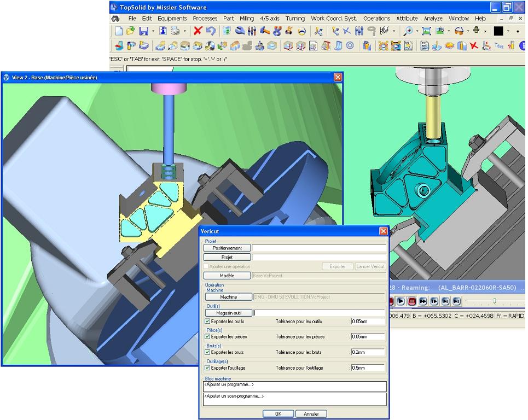The image size is (528, 420).
Task: Click OK in the Vericut dialog
Action: click(x=278, y=414)
